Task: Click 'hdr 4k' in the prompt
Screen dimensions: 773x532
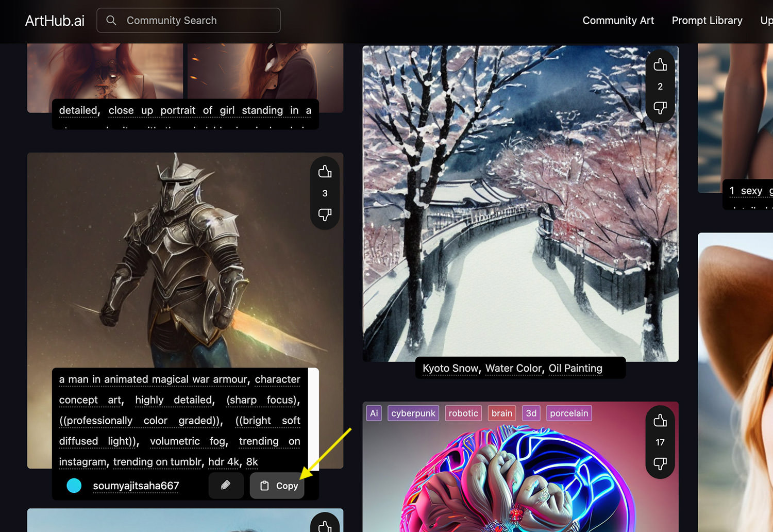Action: [224, 462]
